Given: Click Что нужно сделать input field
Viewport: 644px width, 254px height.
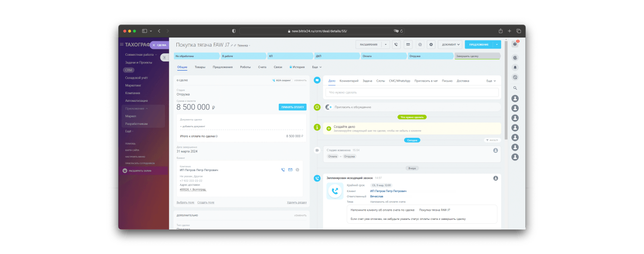Looking at the screenshot, I should click(x=412, y=92).
